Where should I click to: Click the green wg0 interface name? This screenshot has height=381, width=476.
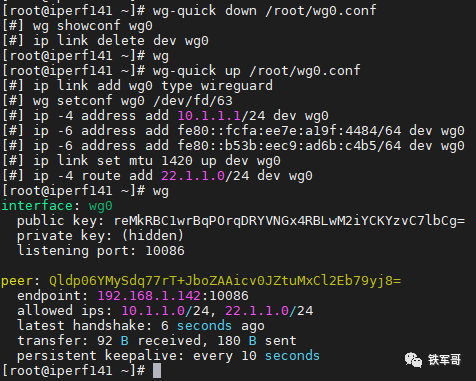[x=101, y=206]
